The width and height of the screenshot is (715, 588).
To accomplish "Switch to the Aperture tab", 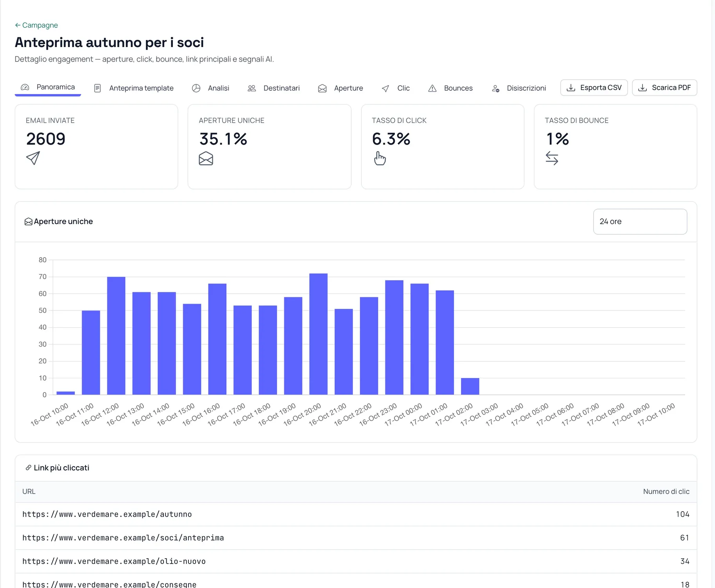I will 341,88.
